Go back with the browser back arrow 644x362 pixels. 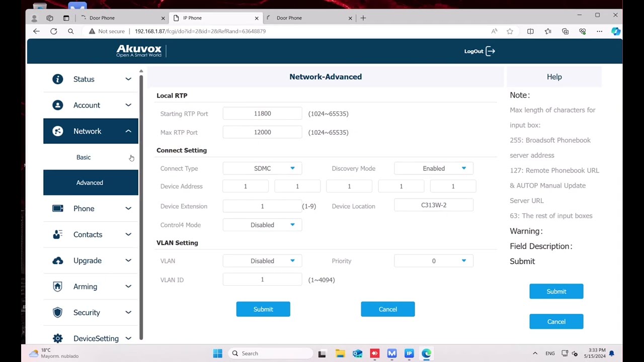tap(36, 31)
